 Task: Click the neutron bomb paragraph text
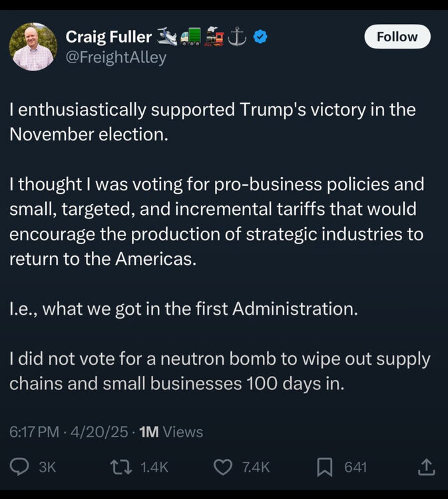(x=220, y=371)
